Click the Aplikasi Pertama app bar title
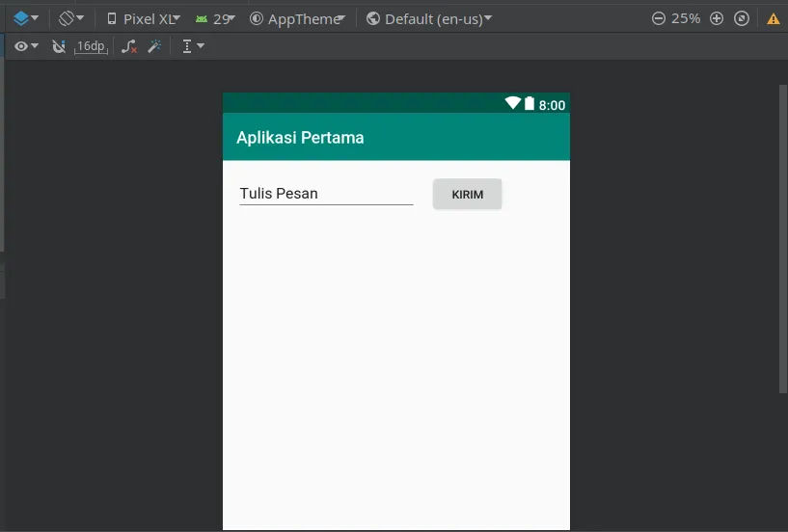The width and height of the screenshot is (788, 532). [x=300, y=137]
